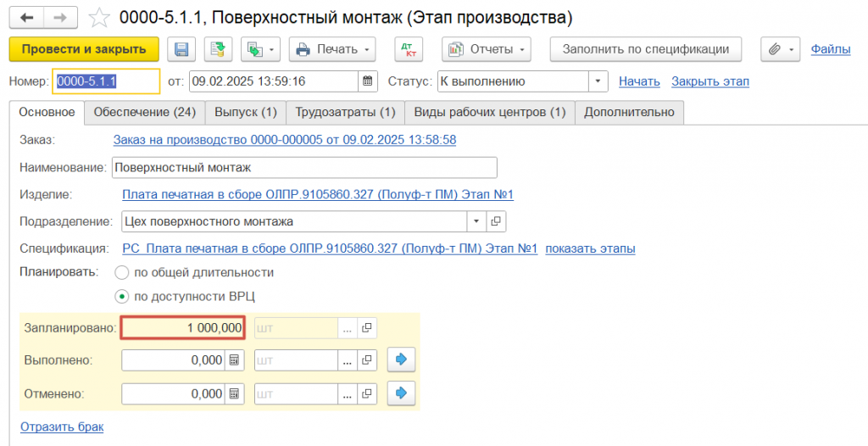Open the Трудозатраты (1) tab

tap(346, 113)
